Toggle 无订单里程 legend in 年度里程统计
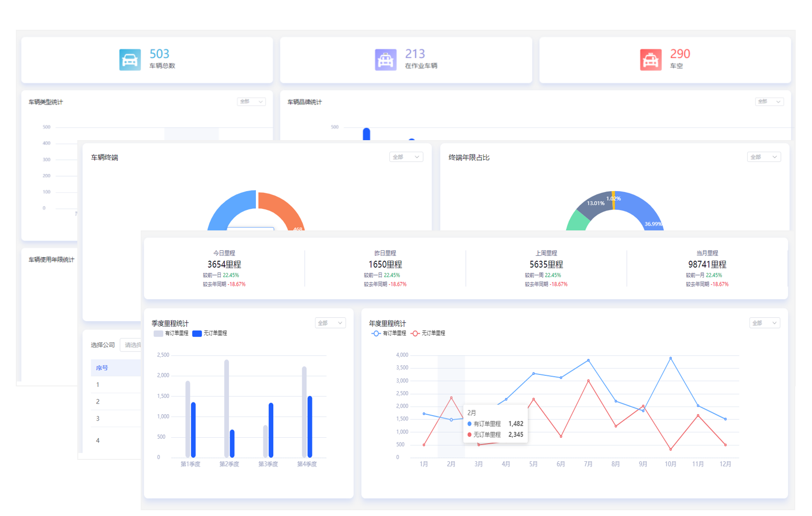This screenshot has width=812, height=516. click(428, 333)
